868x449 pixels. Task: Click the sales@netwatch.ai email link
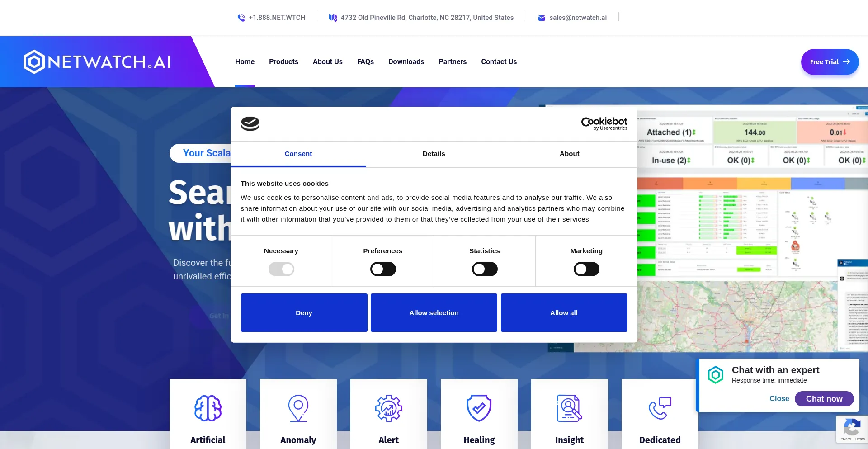pos(578,18)
